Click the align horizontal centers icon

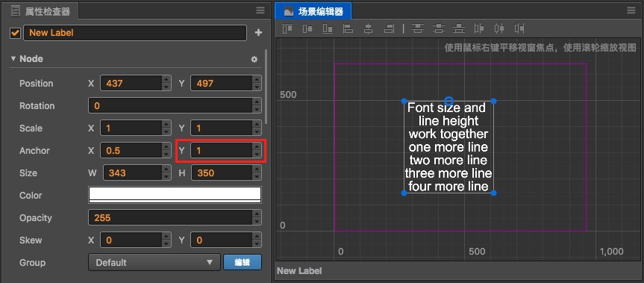tap(369, 28)
